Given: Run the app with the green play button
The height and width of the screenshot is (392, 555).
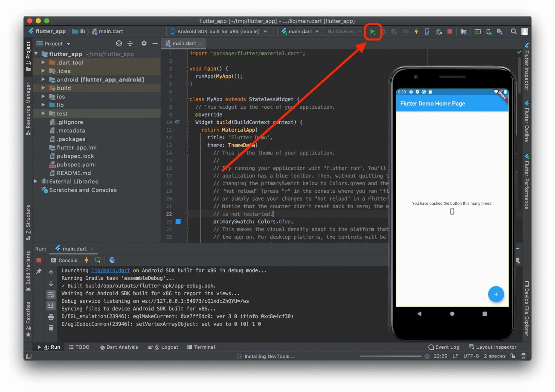Looking at the screenshot, I should (373, 32).
